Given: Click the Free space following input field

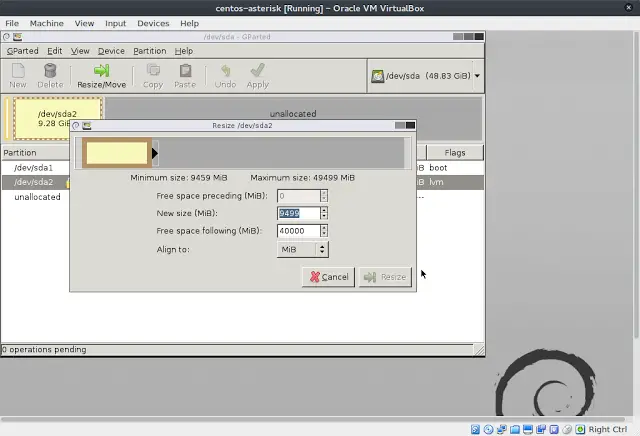Looking at the screenshot, I should pyautogui.click(x=299, y=231).
